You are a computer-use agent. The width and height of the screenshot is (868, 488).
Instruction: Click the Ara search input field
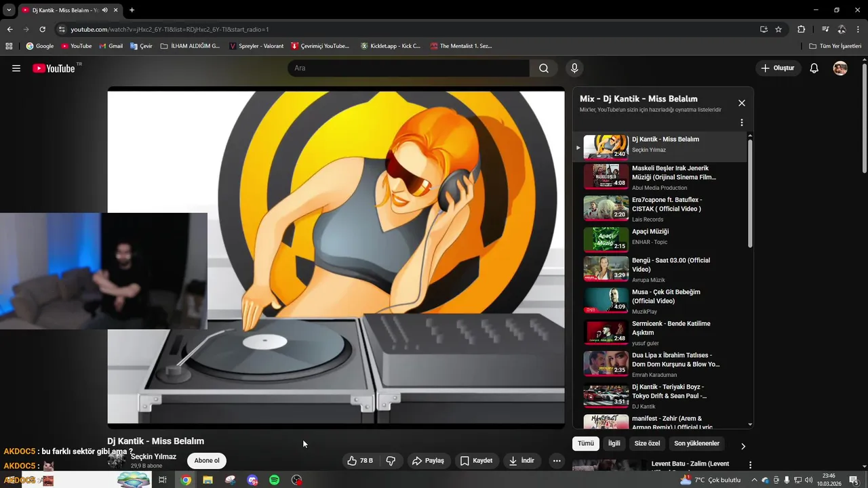tap(408, 68)
